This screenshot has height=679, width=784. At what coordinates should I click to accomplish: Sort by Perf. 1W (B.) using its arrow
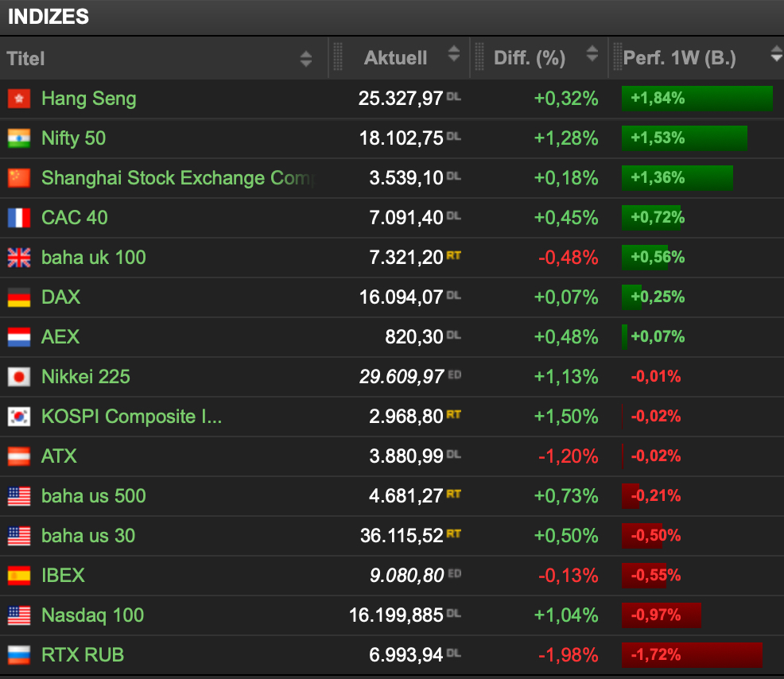click(777, 53)
